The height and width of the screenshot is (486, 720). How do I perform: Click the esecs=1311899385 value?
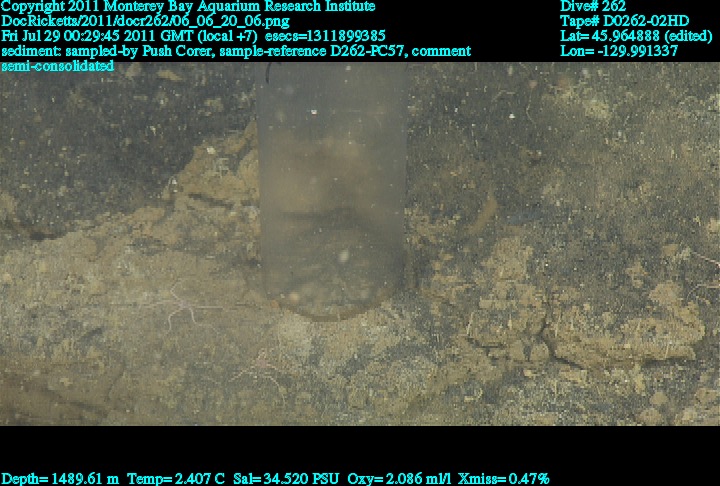click(x=325, y=36)
